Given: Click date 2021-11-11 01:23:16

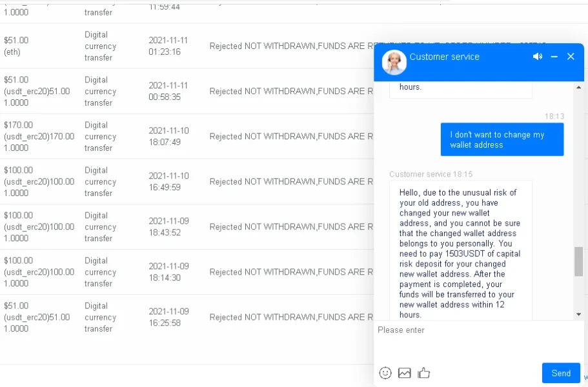Looking at the screenshot, I should [168, 46].
